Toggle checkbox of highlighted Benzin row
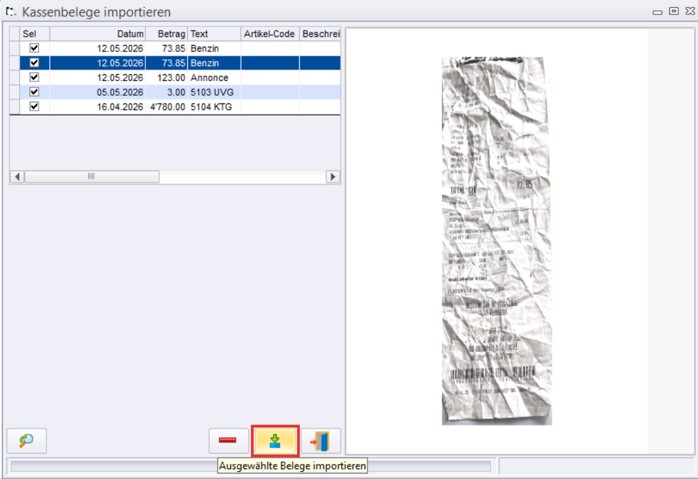The image size is (698, 479). tap(34, 62)
